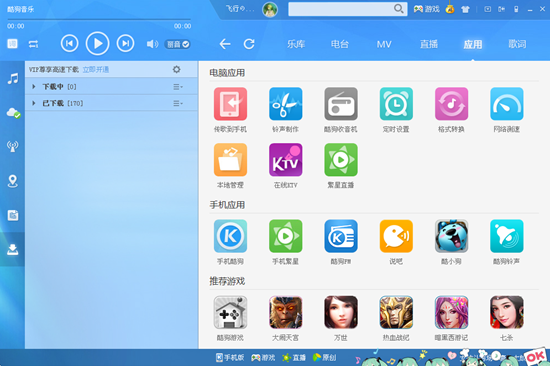Image resolution: width=550 pixels, height=366 pixels.
Task: Launch the 热血战纪 game
Action: (396, 312)
